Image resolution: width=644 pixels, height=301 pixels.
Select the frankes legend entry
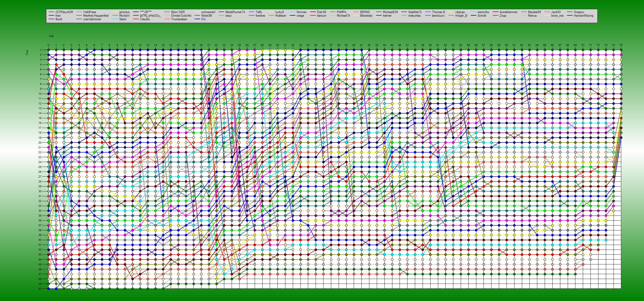tap(260, 16)
